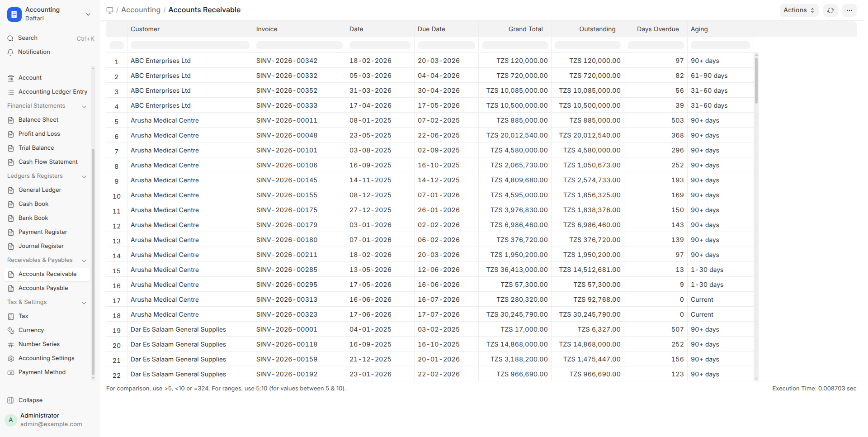Image resolution: width=868 pixels, height=437 pixels.
Task: Open the Actions dropdown
Action: 799,10
